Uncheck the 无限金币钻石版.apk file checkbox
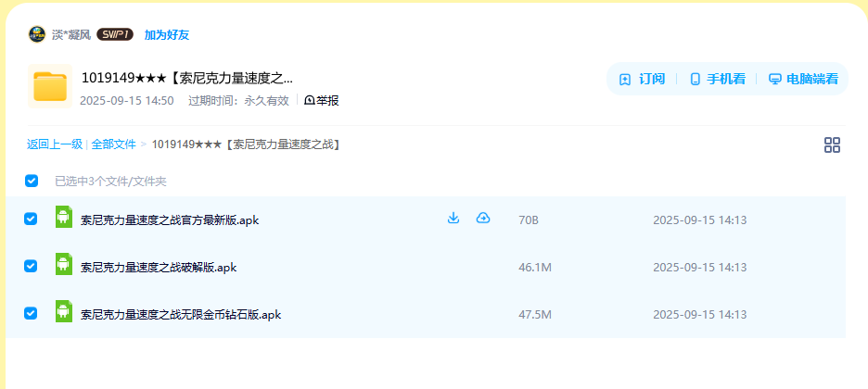 [31, 313]
